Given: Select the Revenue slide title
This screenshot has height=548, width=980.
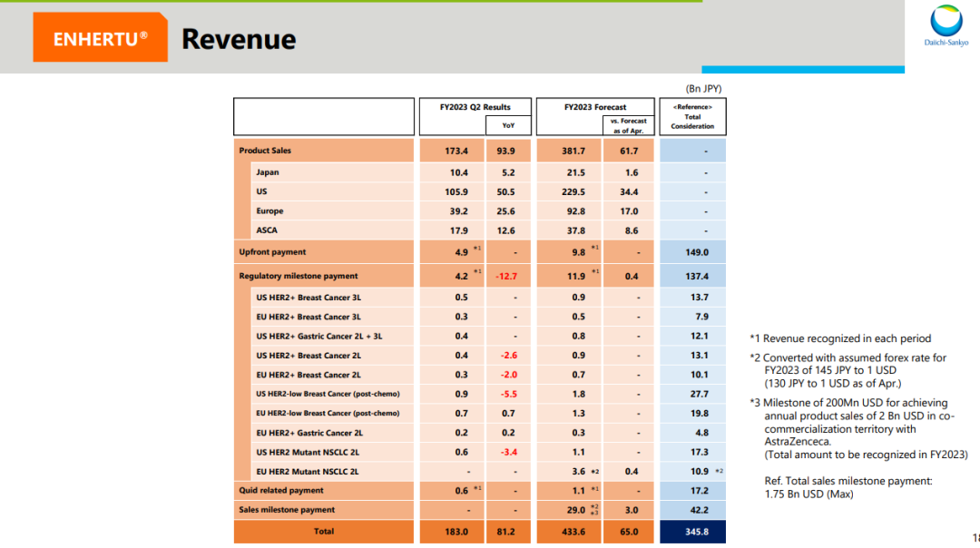Looking at the screenshot, I should click(x=239, y=39).
